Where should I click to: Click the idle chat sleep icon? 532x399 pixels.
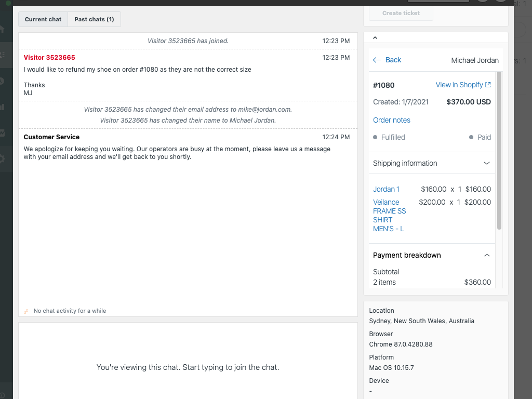click(26, 311)
